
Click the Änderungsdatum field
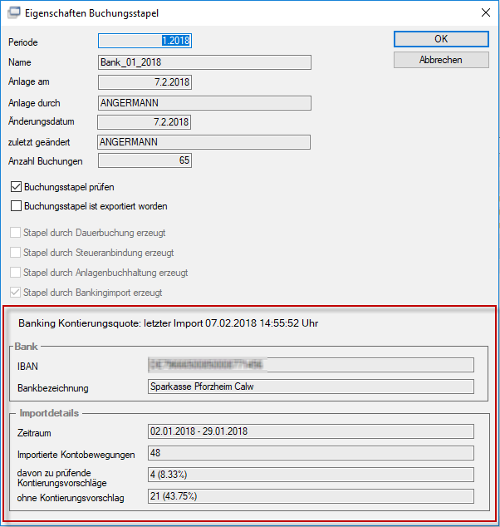tap(144, 122)
